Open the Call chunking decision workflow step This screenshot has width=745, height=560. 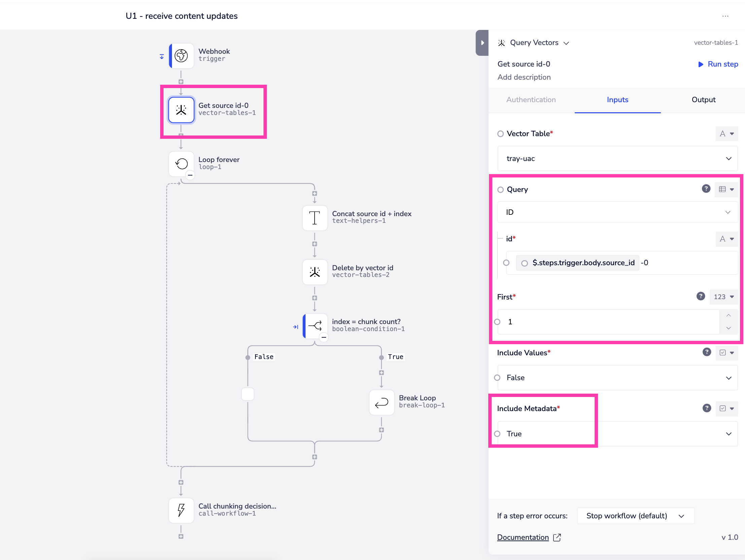click(x=181, y=510)
